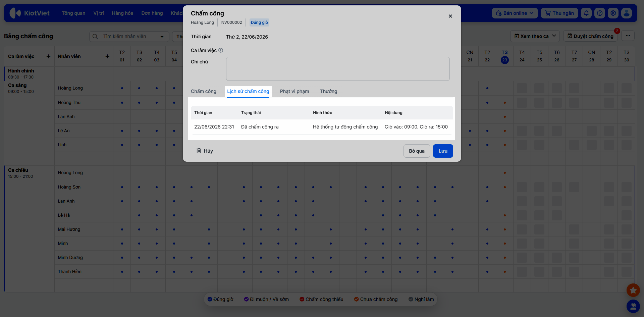This screenshot has height=317, width=644.
Task: Add a new employee with plus icon
Action: coord(107,56)
